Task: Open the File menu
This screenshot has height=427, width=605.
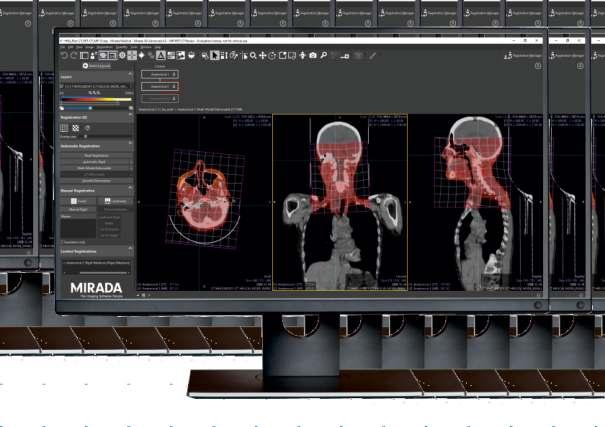Action: 62,47
